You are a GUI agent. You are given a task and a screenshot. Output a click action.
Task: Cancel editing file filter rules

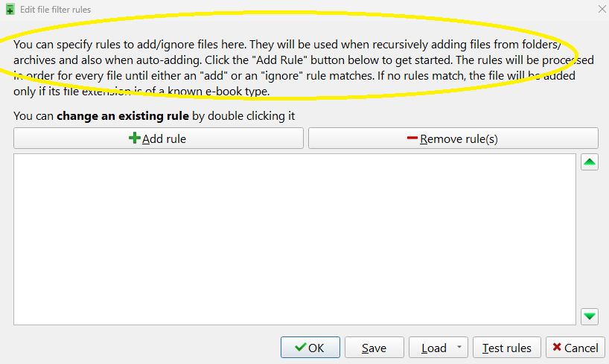[x=575, y=348]
